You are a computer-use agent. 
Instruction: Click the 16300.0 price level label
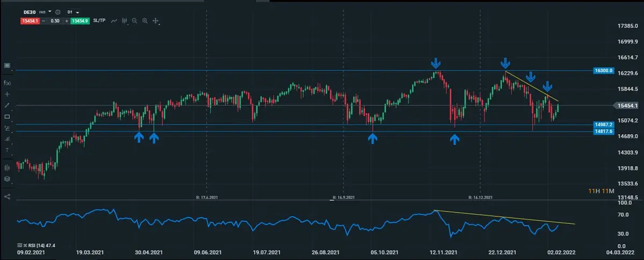tap(603, 70)
